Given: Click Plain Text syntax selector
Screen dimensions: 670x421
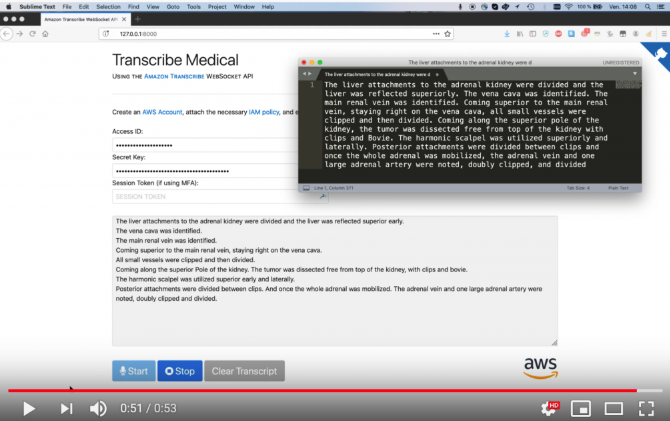Looking at the screenshot, I should (x=618, y=188).
